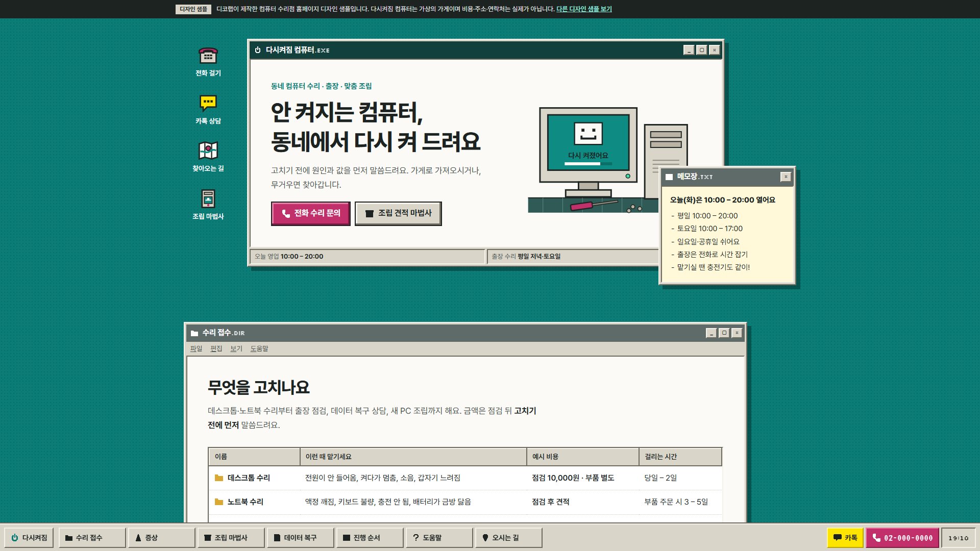Open the 찾아오는 길 map icon
The image size is (980, 551).
click(x=208, y=158)
